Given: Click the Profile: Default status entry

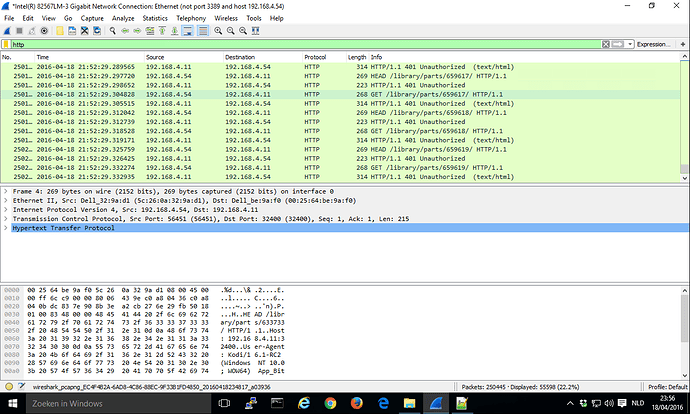Looking at the screenshot, I should pyautogui.click(x=668, y=387).
